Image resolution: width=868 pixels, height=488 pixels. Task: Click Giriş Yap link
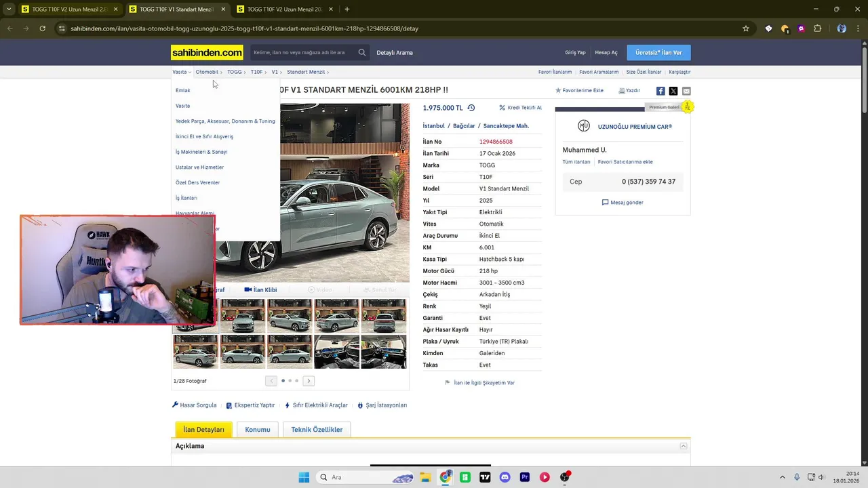click(575, 53)
